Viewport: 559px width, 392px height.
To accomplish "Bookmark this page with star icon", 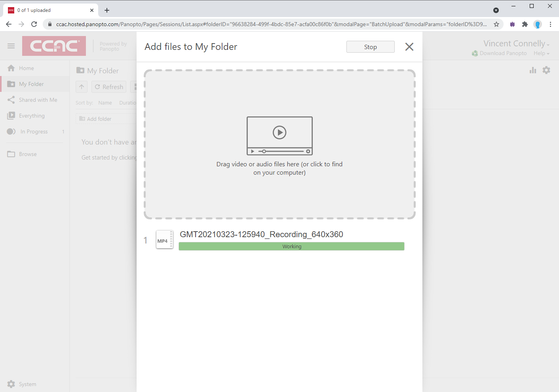I will [496, 24].
